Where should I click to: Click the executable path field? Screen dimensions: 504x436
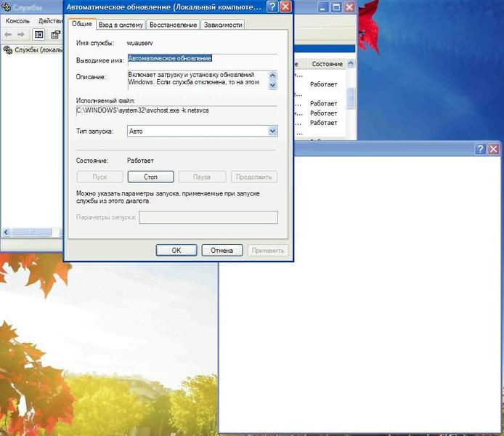(176, 111)
